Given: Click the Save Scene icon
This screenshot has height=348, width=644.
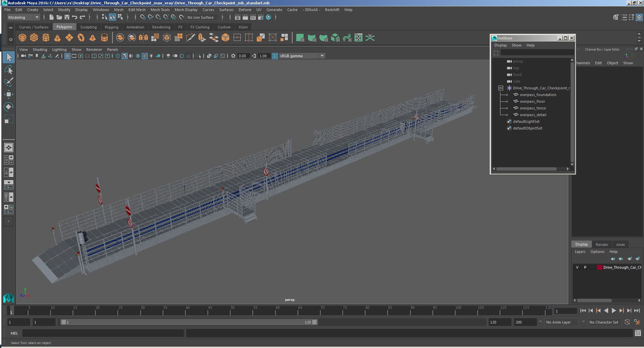Looking at the screenshot, I should click(67, 17).
